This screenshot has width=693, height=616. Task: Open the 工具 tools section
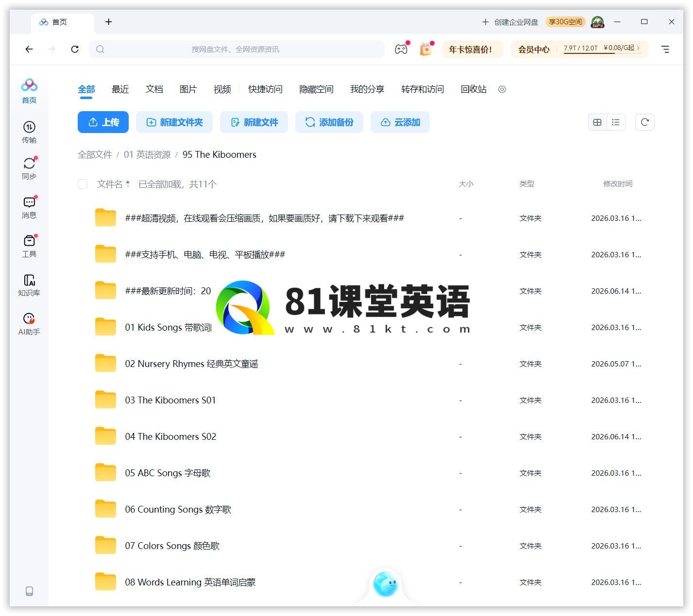[29, 246]
